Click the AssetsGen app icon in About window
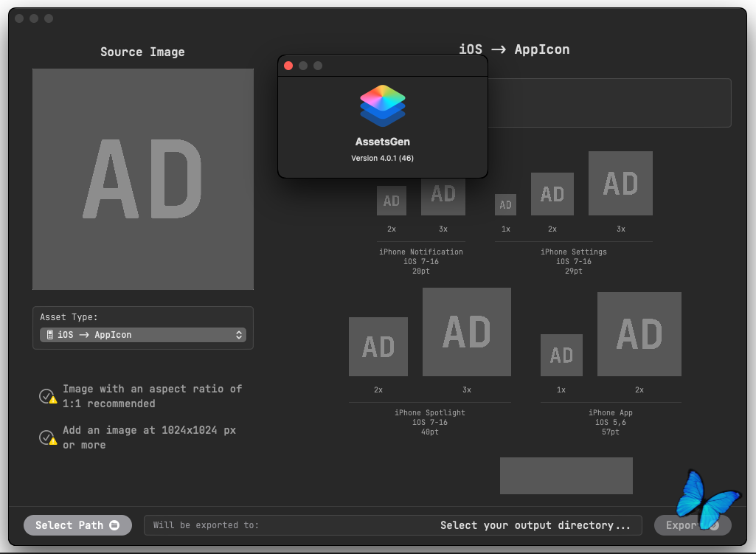The height and width of the screenshot is (554, 756). (x=382, y=105)
